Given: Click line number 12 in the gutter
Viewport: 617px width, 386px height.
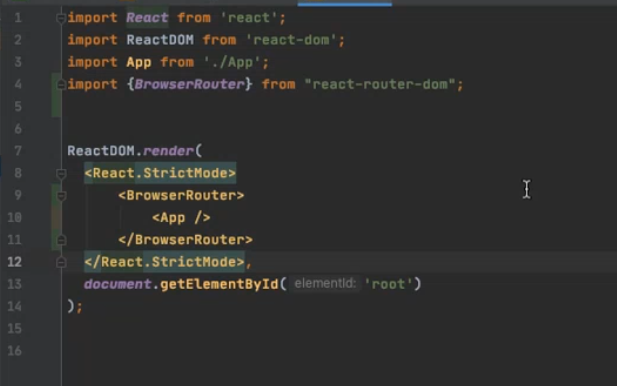Looking at the screenshot, I should [15, 262].
